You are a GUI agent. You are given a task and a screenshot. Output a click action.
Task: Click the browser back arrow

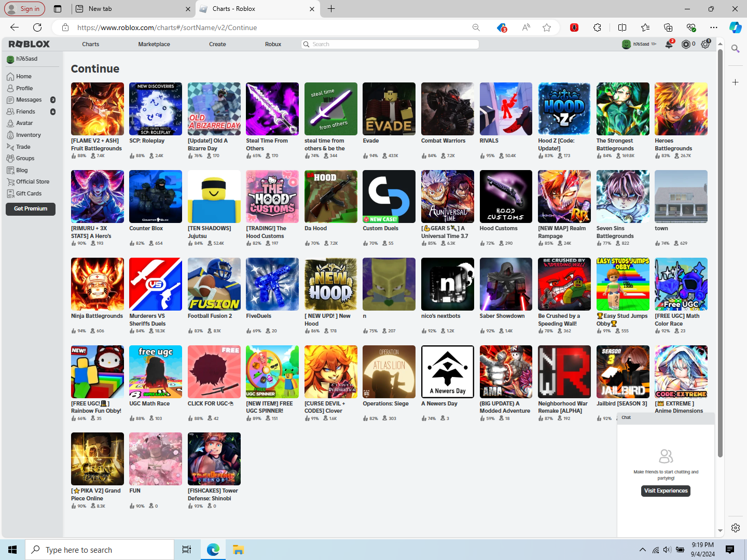tap(15, 27)
